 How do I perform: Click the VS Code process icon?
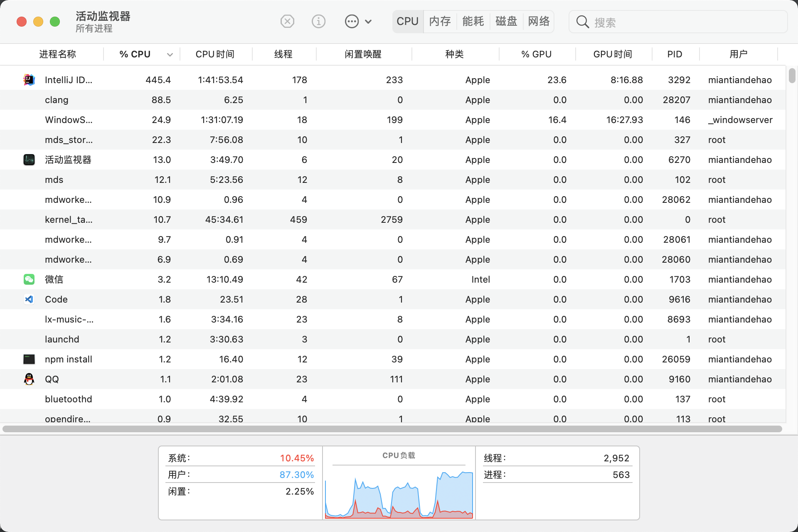29,299
